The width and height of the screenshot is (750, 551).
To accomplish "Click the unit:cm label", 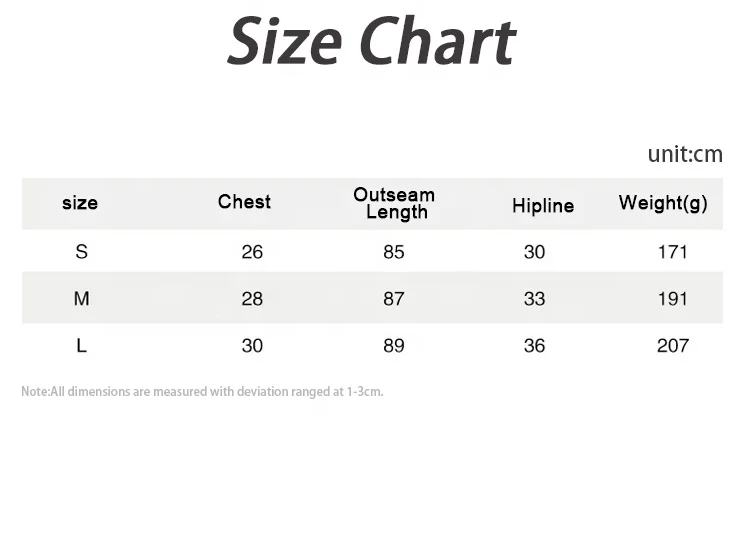I will pyautogui.click(x=684, y=154).
